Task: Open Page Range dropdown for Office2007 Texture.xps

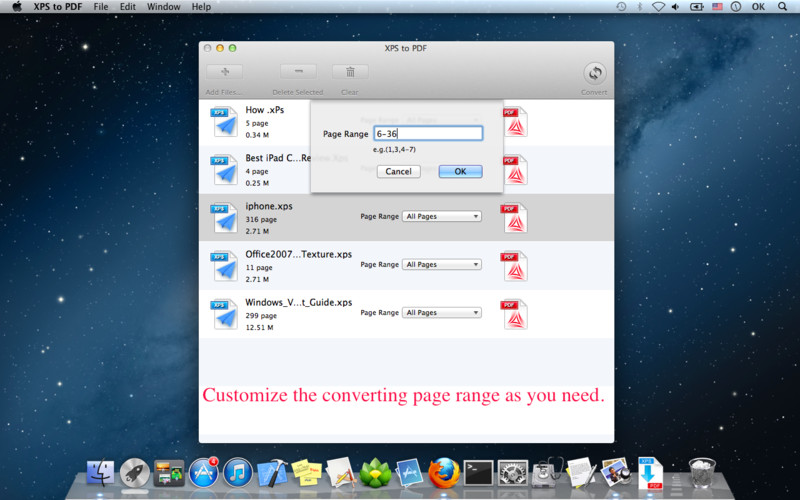Action: pyautogui.click(x=442, y=264)
